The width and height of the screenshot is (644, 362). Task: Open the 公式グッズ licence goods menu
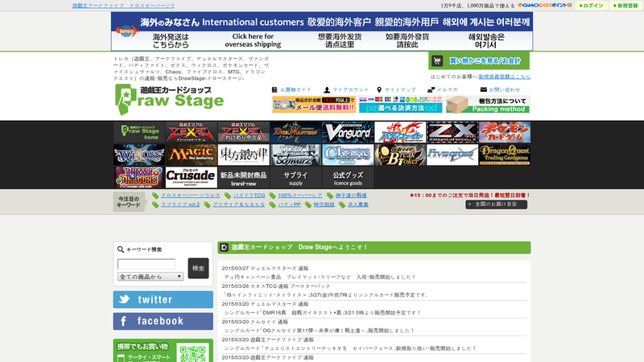(348, 177)
